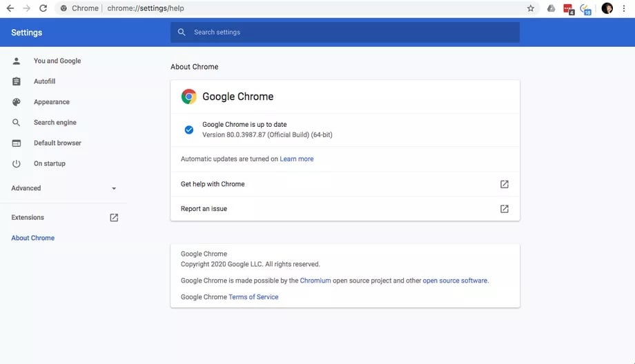The image size is (635, 364).
Task: Open Search engine settings
Action: coord(55,123)
